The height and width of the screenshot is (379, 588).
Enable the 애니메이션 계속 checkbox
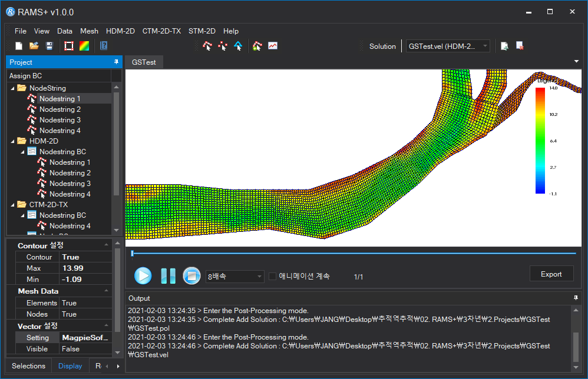pyautogui.click(x=273, y=277)
